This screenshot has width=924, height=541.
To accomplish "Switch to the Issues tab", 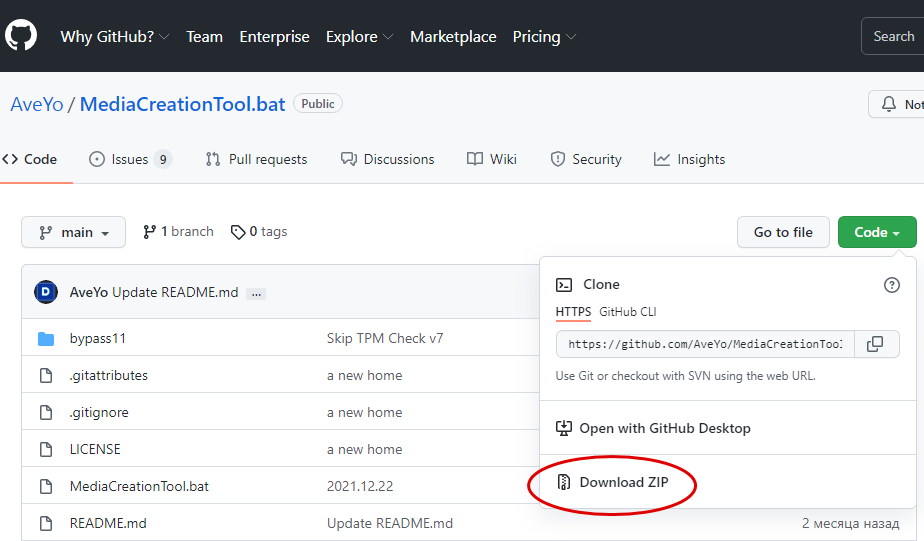I will click(130, 159).
